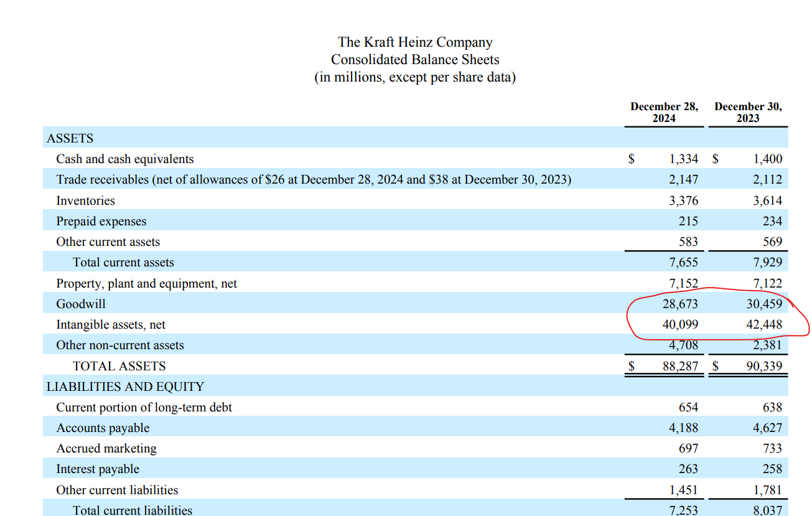Click total current assets value 7,655
Screen dimensions: 812x516
coord(683,262)
